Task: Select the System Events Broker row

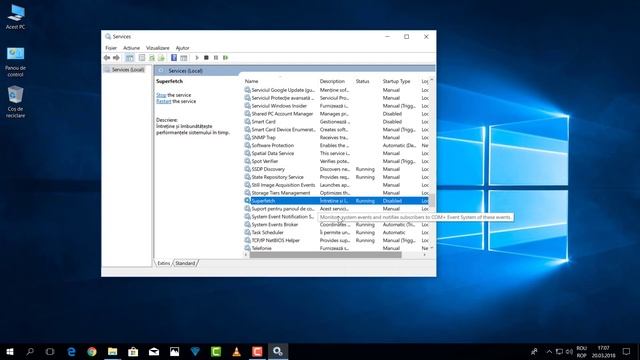Action: click(336, 224)
